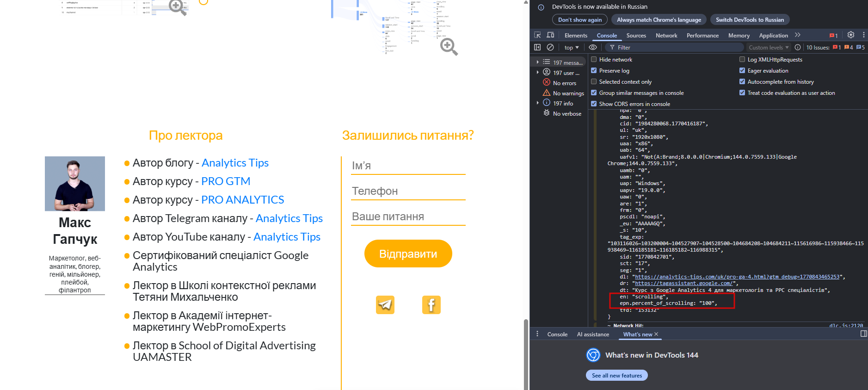Enable Hide network checkbox
The height and width of the screenshot is (390, 868).
pyautogui.click(x=594, y=59)
